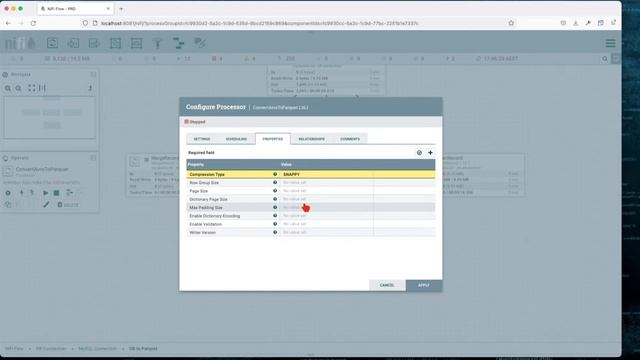Click the help icon beside Max Padding Size
Viewport: 640px width, 360px height.
[x=275, y=207]
